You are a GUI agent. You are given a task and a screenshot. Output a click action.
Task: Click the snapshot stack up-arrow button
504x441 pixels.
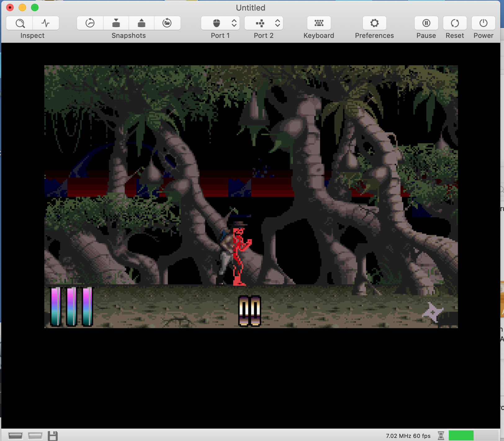pos(142,23)
